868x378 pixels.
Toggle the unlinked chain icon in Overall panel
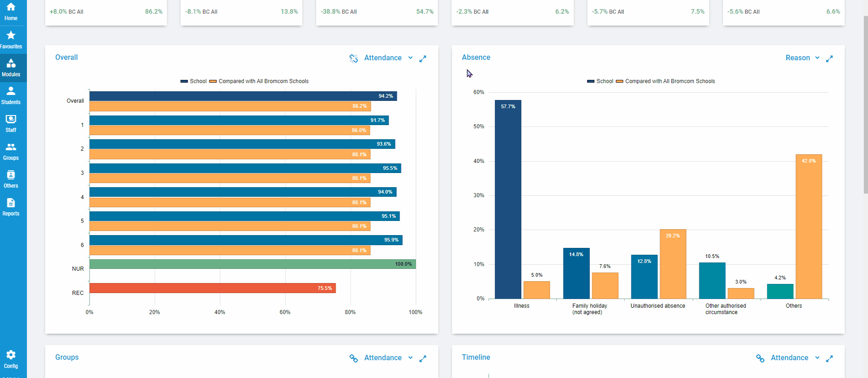353,58
